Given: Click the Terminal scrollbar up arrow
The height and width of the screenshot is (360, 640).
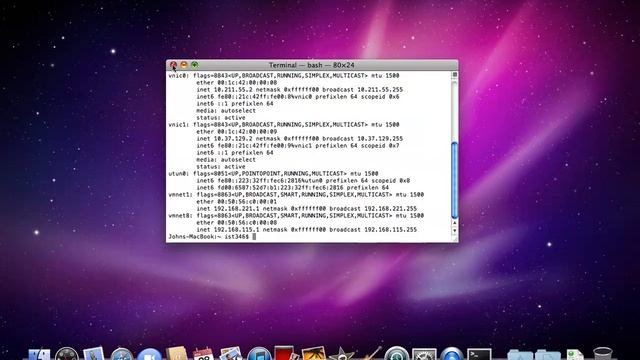Looking at the screenshot, I should point(455,223).
